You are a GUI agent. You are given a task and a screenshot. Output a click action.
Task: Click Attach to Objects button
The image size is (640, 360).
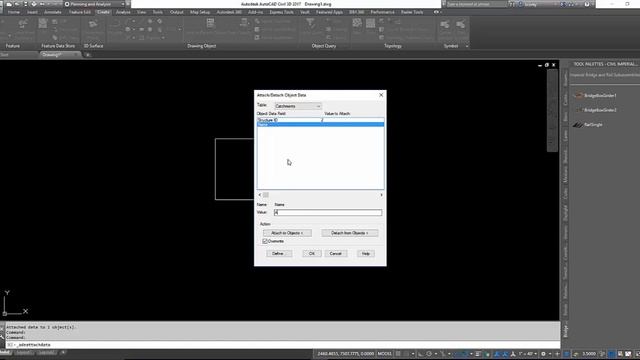[287, 233]
